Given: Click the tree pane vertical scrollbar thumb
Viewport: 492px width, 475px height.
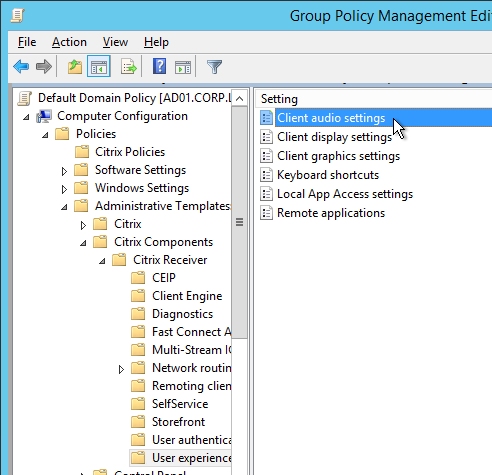Looking at the screenshot, I should [239, 222].
